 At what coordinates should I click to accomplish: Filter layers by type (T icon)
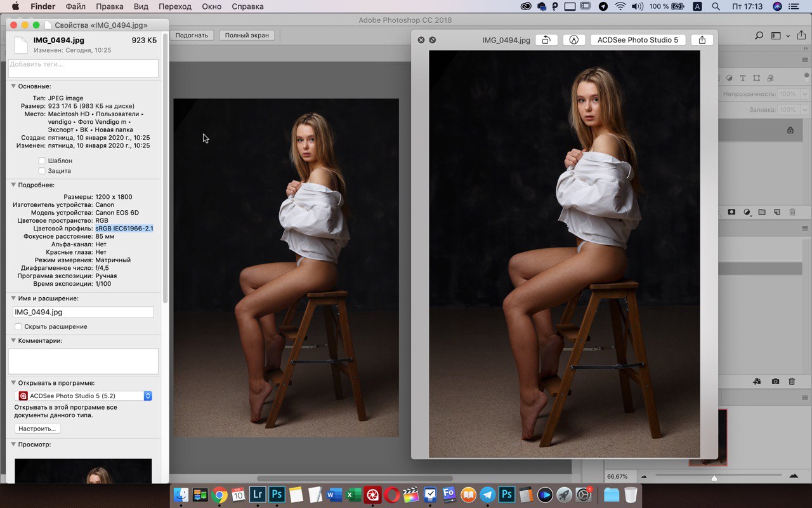click(x=743, y=78)
